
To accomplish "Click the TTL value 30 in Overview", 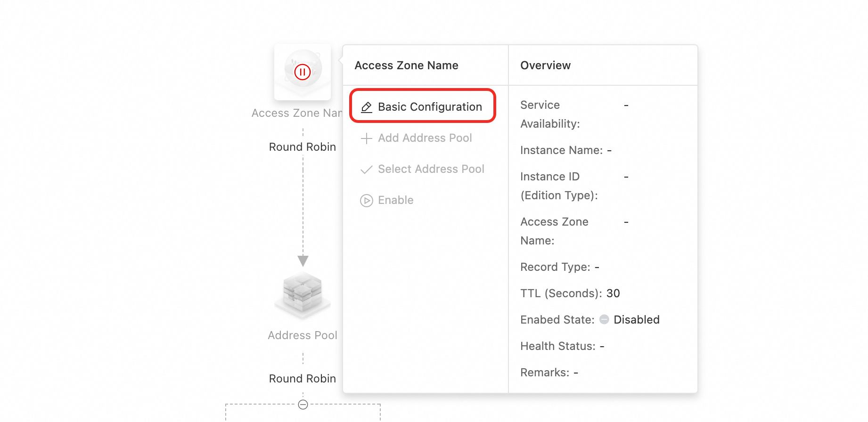I will pos(613,293).
